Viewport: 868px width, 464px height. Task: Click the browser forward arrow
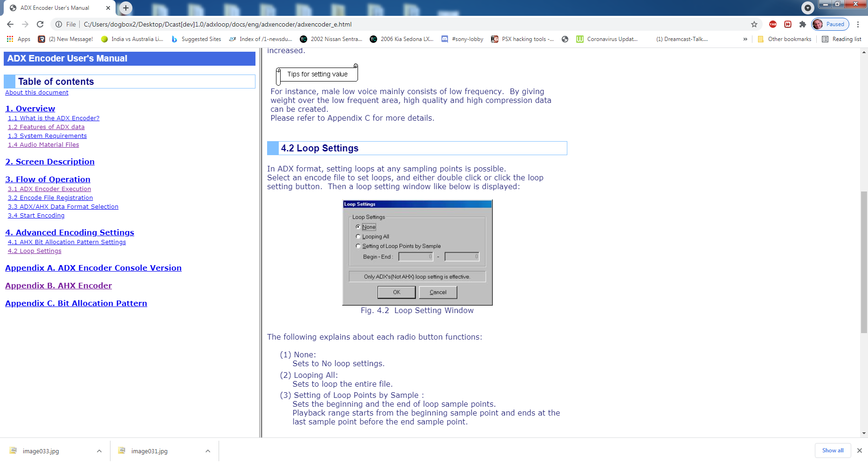25,24
